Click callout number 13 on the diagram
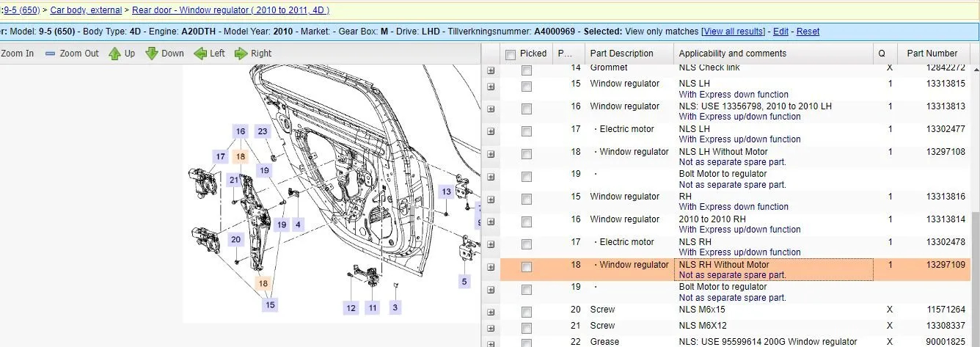The height and width of the screenshot is (347, 980). point(446,191)
